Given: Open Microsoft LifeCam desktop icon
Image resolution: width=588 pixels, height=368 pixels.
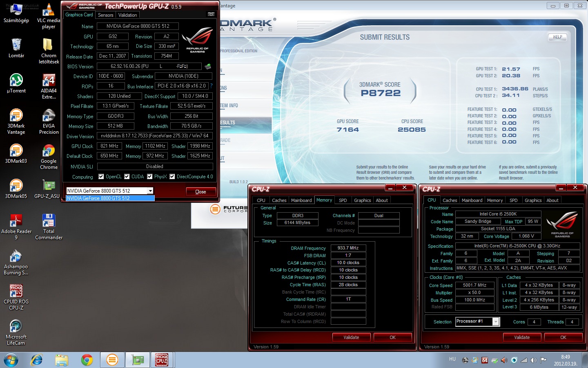Looking at the screenshot, I should click(x=16, y=332).
